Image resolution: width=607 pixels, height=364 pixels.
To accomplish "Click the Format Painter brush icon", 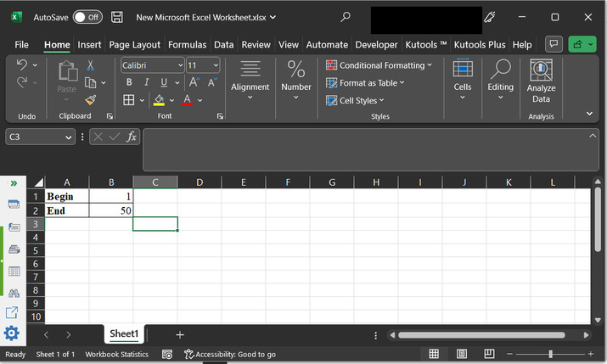I will tap(91, 100).
